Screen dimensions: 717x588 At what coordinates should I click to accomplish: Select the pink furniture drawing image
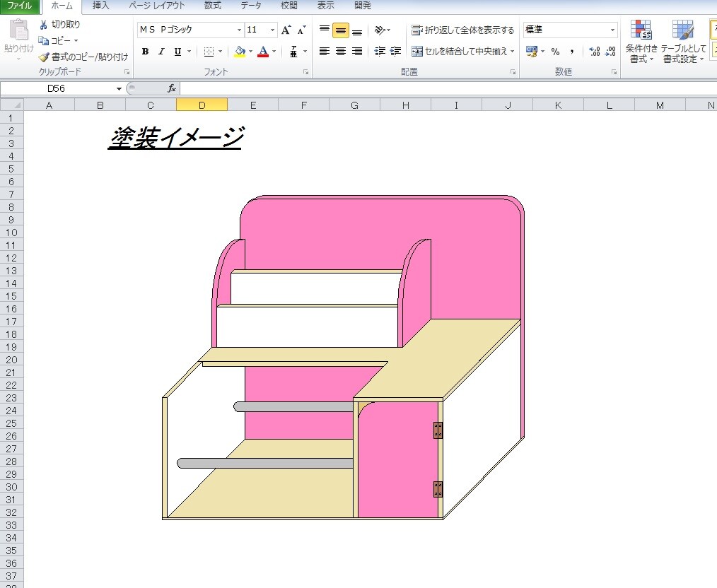click(343, 358)
